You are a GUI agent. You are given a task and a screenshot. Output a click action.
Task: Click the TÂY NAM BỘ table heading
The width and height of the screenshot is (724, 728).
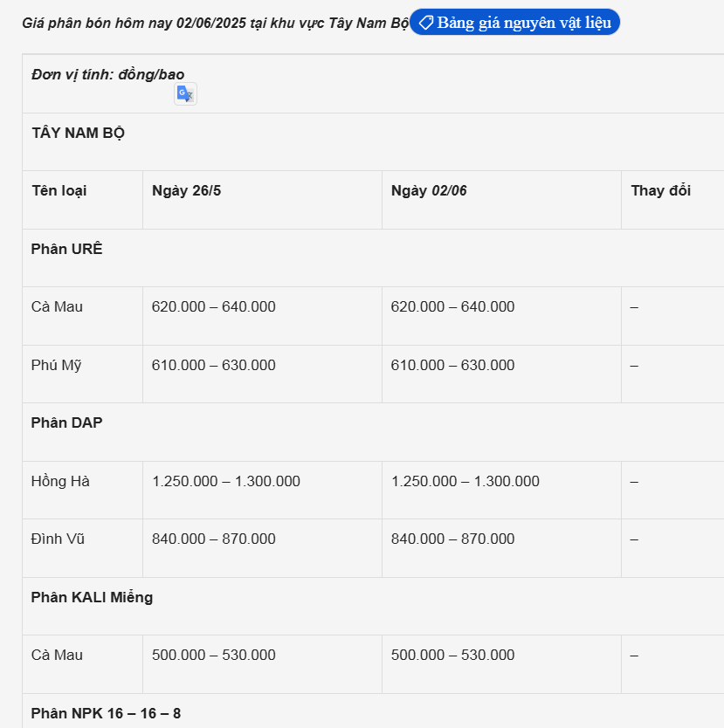tap(79, 133)
